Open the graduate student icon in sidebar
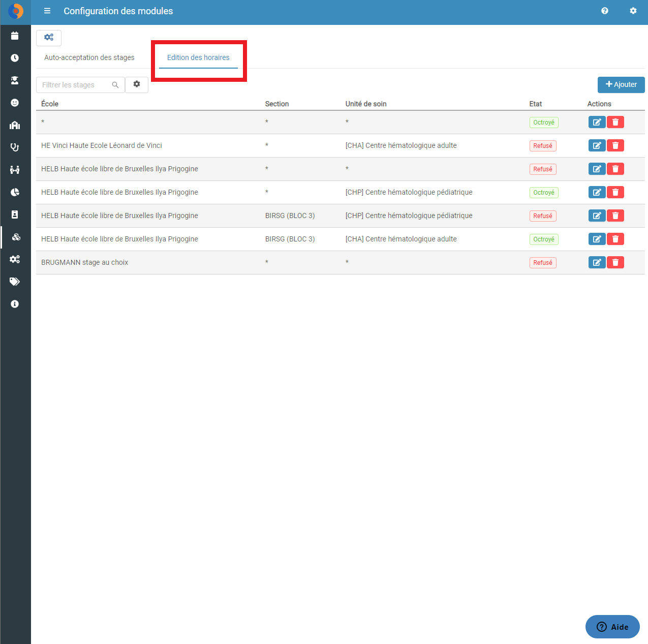 (x=15, y=80)
